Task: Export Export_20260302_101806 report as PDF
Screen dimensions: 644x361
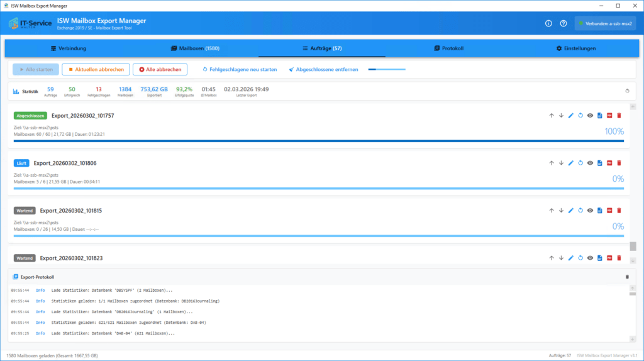Action: tap(609, 163)
